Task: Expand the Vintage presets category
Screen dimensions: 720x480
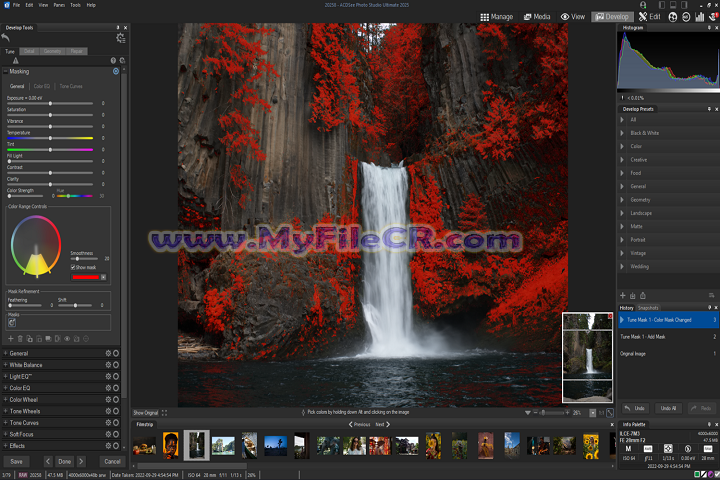Action: pos(622,253)
